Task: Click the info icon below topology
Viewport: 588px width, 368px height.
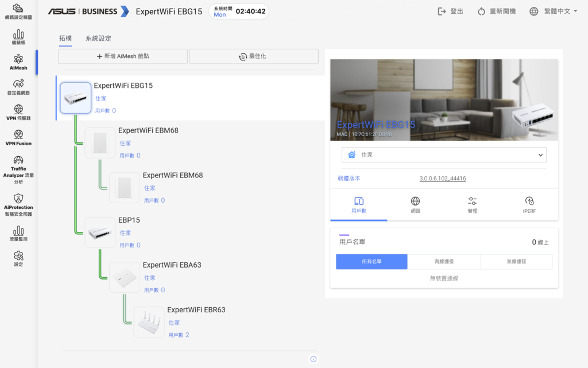Action: (314, 359)
